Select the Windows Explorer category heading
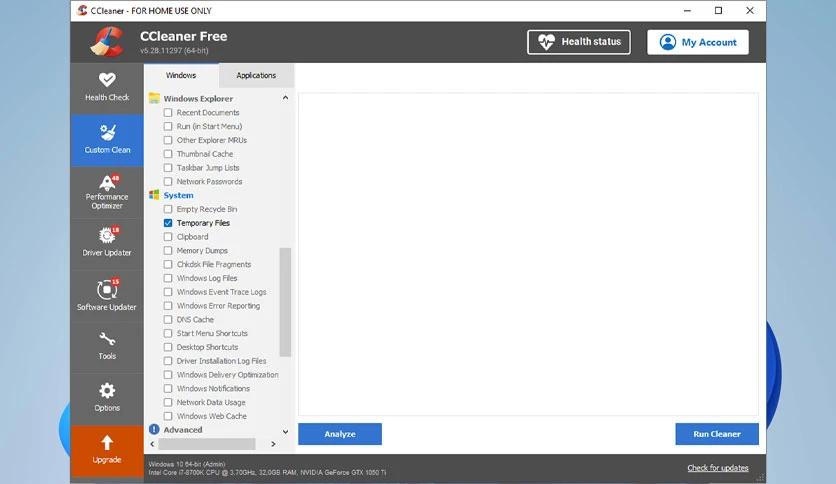The height and width of the screenshot is (484, 836). [x=198, y=99]
